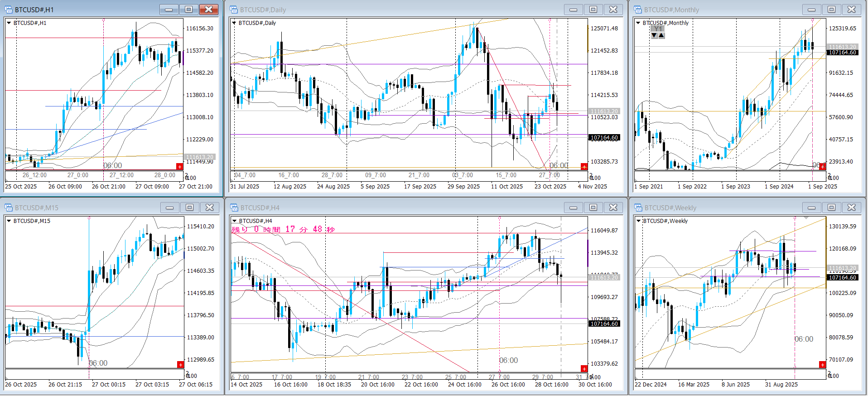
Task: Click the chart icon in BTCUSD#,Daily title bar
Action: [234, 10]
